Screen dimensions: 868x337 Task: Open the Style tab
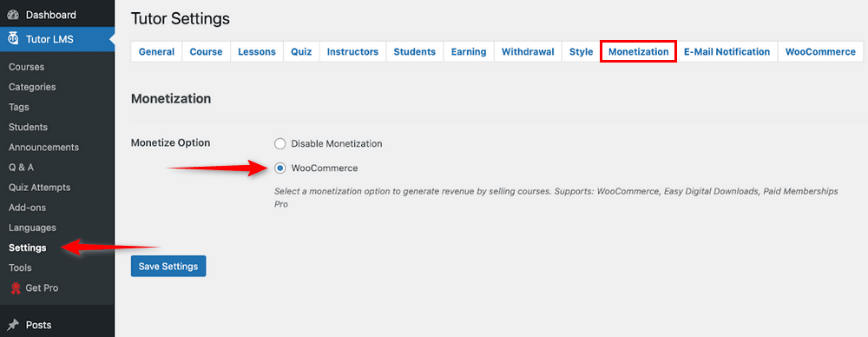click(x=582, y=51)
